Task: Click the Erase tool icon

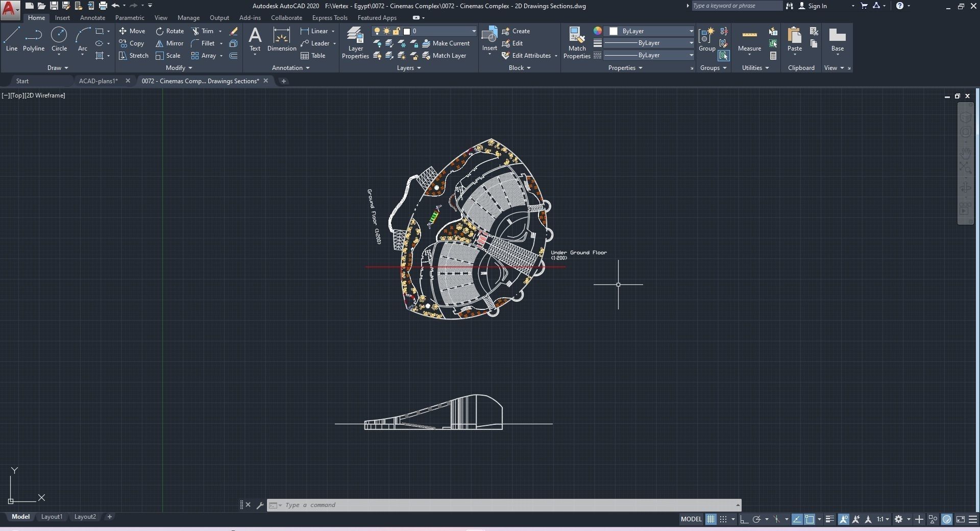Action: tap(233, 31)
